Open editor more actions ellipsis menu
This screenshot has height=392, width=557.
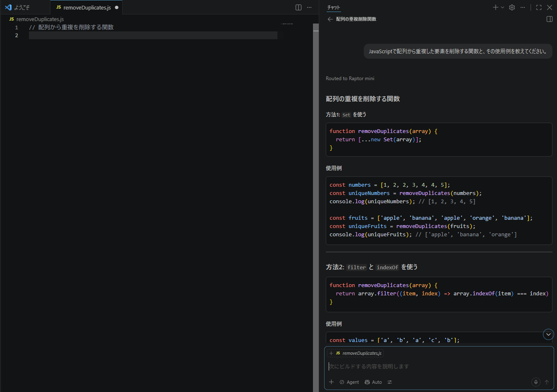309,7
